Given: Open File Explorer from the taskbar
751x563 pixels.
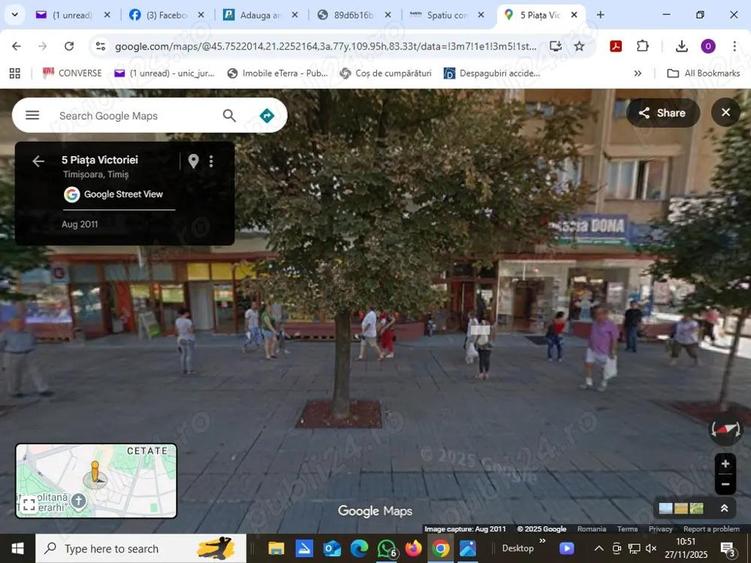Looking at the screenshot, I should pyautogui.click(x=276, y=549).
